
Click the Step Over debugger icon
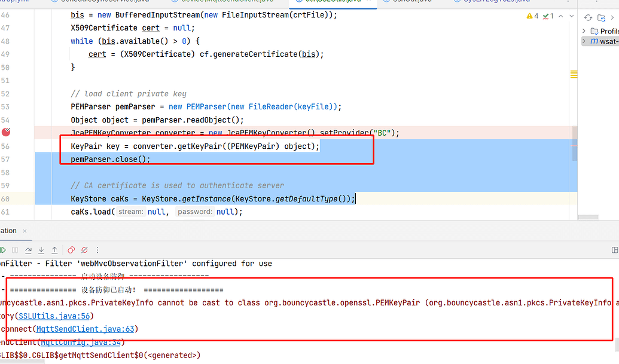(29, 250)
